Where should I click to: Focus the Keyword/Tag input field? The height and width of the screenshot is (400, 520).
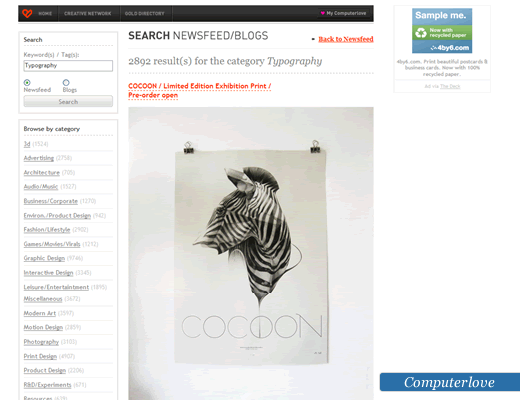tap(68, 66)
